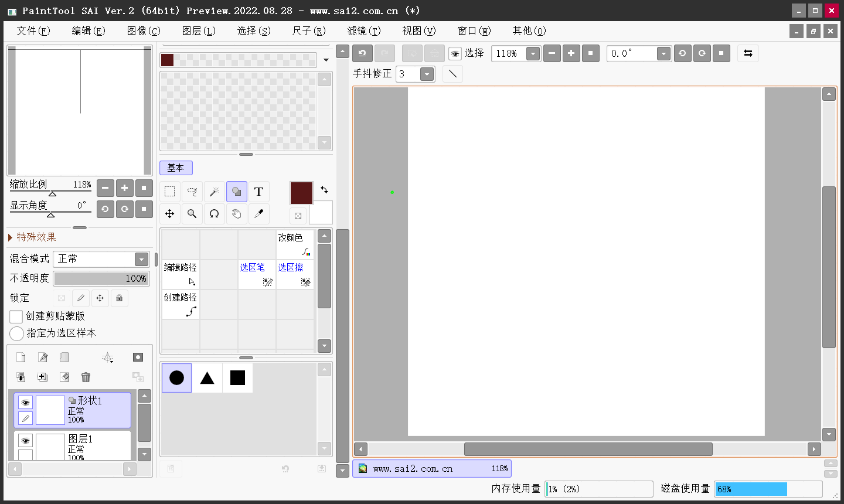844x504 pixels.
Task: Choose the triangle shape
Action: point(207,377)
